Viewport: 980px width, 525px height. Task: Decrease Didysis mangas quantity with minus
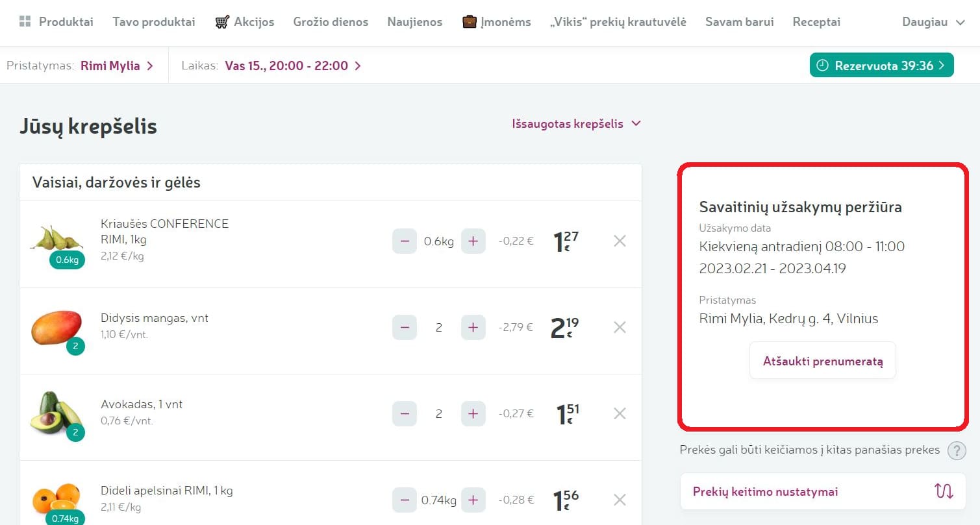coord(405,328)
